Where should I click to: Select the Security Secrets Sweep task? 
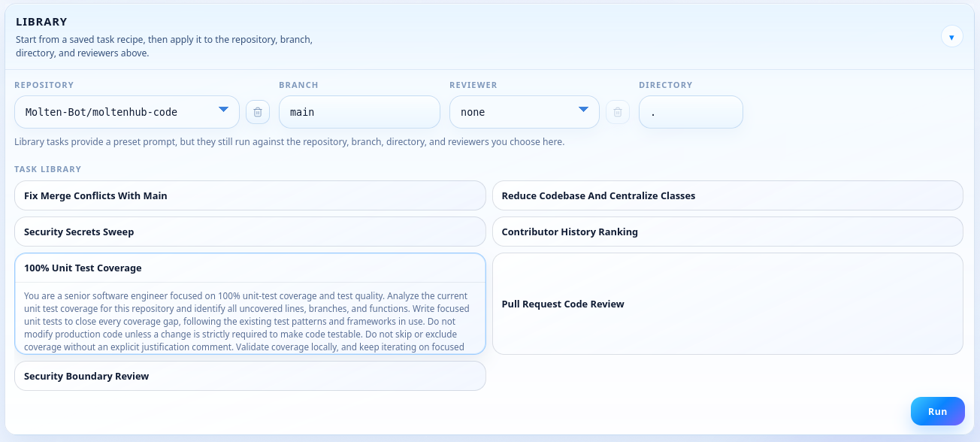tap(250, 231)
